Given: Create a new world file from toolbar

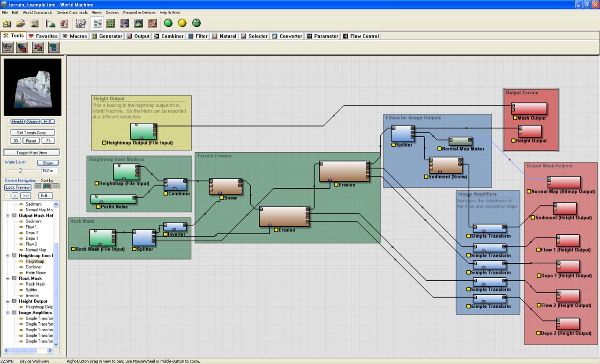Looking at the screenshot, I should (7, 23).
